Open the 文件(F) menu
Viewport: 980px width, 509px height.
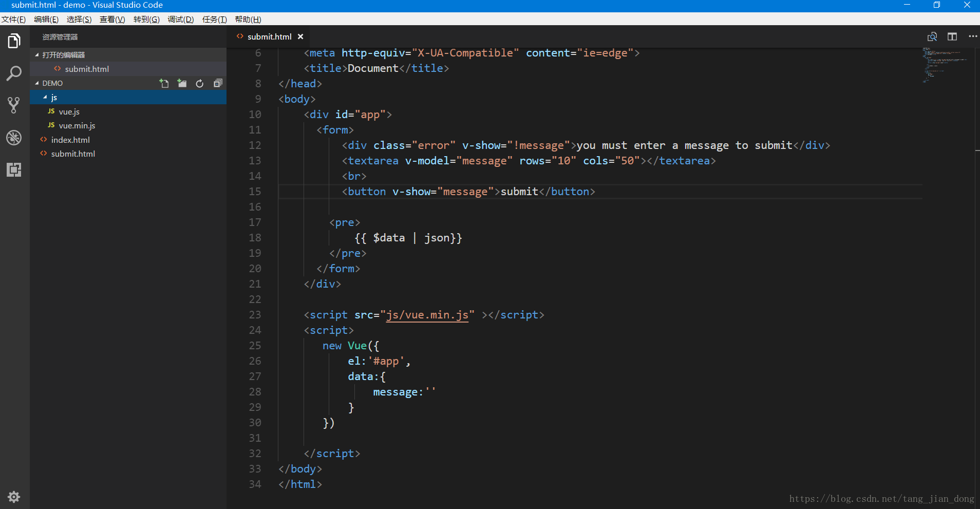(x=14, y=20)
